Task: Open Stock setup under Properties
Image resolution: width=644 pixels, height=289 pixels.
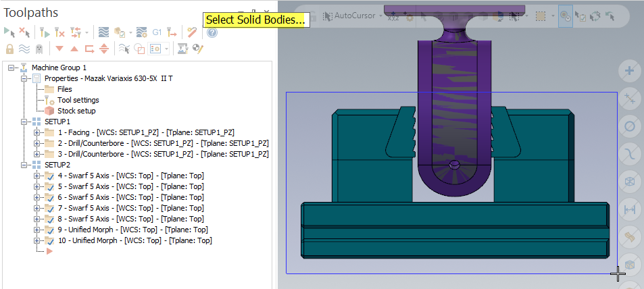Action: [x=76, y=111]
